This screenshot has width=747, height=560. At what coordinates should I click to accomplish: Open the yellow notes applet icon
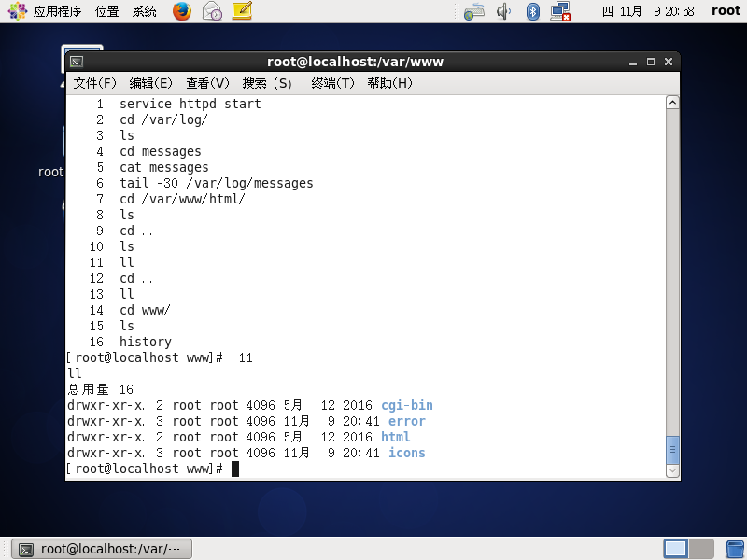click(x=242, y=11)
